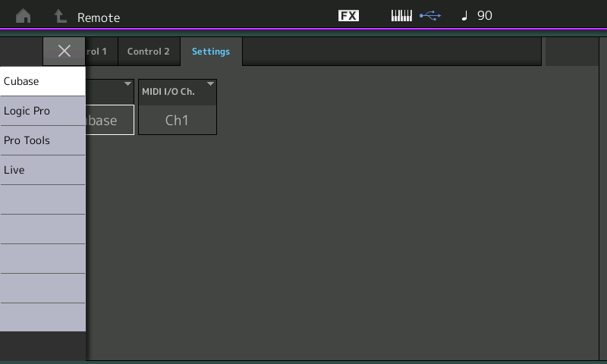Go to the Home screen icon
Viewport: 607px width, 364px height.
(x=24, y=16)
